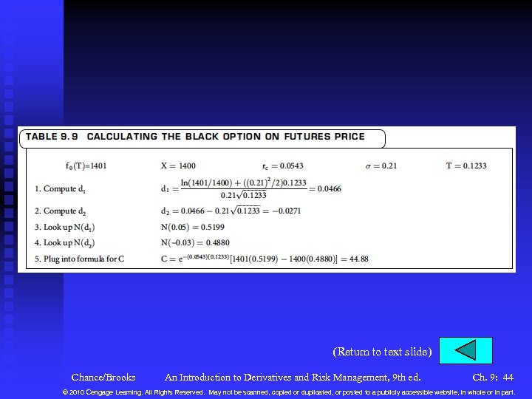The height and width of the screenshot is (399, 532).
Task: Click the value 'X = 1400'
Action: (178, 166)
